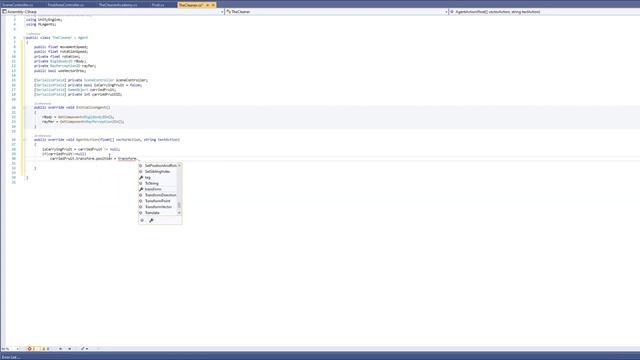Open the Assembly-CSharp project dropdown
The image size is (640, 360).
click(113, 12)
